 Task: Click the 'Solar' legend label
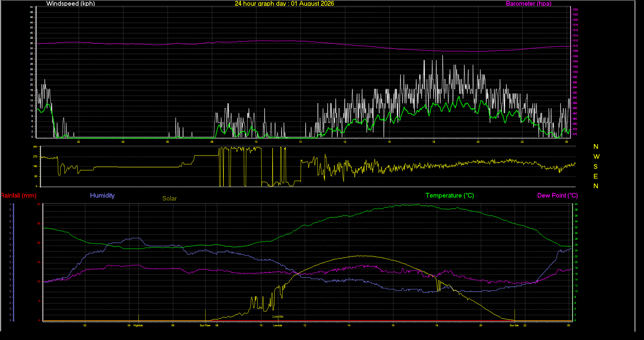click(169, 199)
